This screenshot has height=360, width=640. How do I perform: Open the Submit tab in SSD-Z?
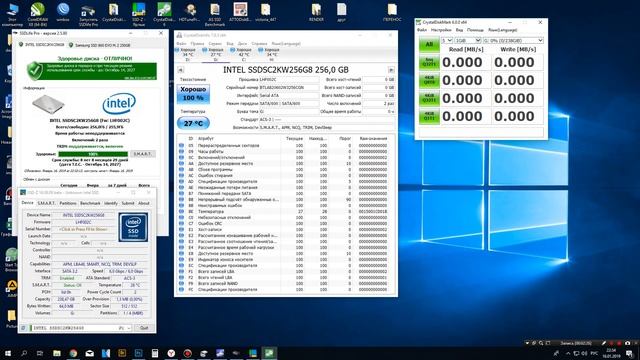pyautogui.click(x=128, y=203)
